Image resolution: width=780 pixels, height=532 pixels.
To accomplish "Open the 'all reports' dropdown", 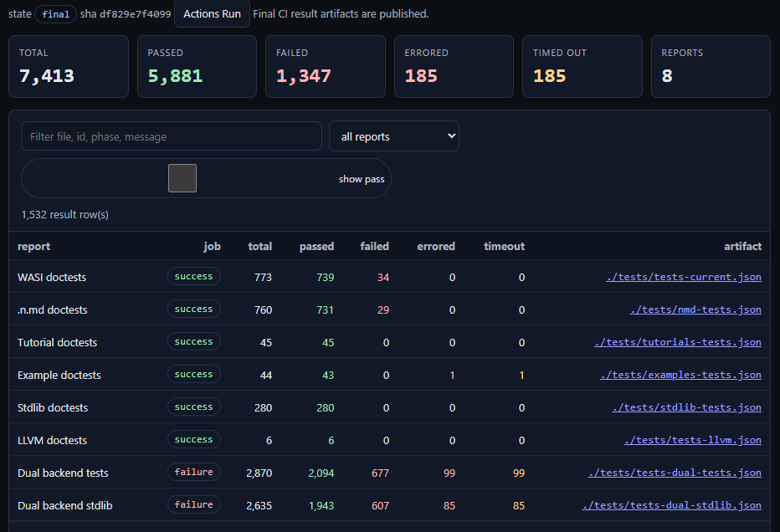I will coord(394,136).
